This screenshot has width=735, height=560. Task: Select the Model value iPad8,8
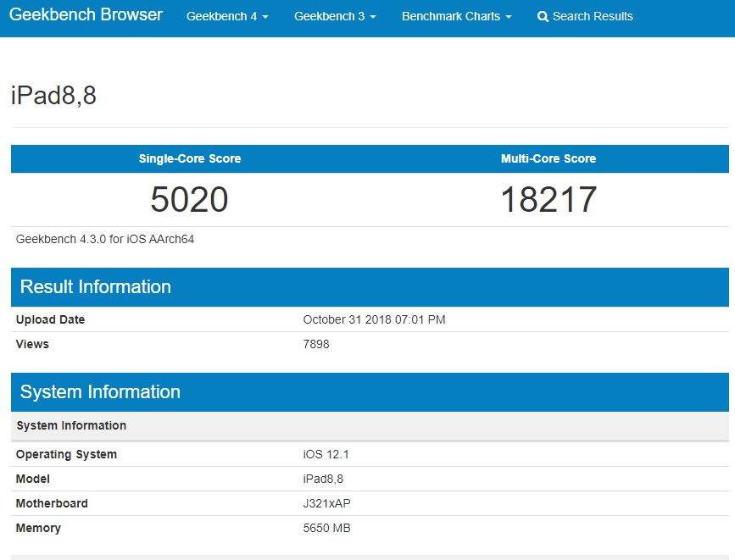coord(323,479)
